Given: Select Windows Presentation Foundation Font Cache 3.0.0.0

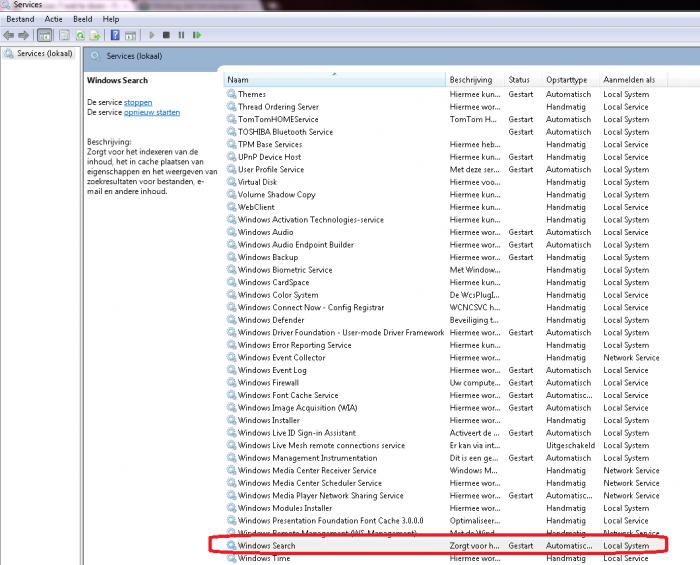Looking at the screenshot, I should point(444,520).
